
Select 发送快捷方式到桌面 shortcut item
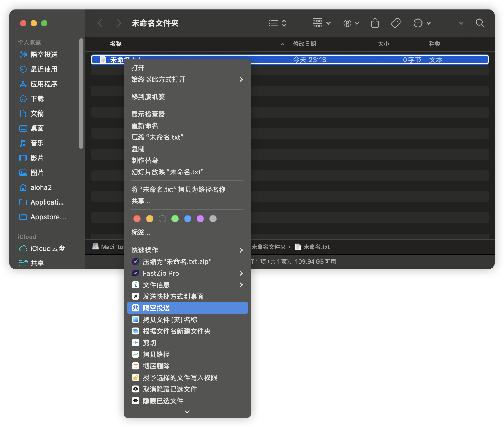(x=173, y=297)
